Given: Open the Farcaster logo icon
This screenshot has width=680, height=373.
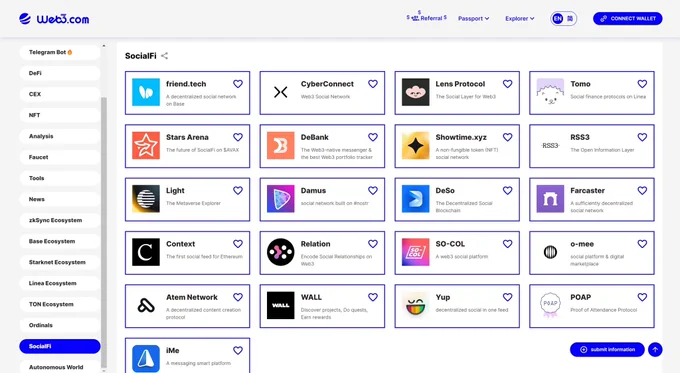Looking at the screenshot, I should tap(550, 199).
